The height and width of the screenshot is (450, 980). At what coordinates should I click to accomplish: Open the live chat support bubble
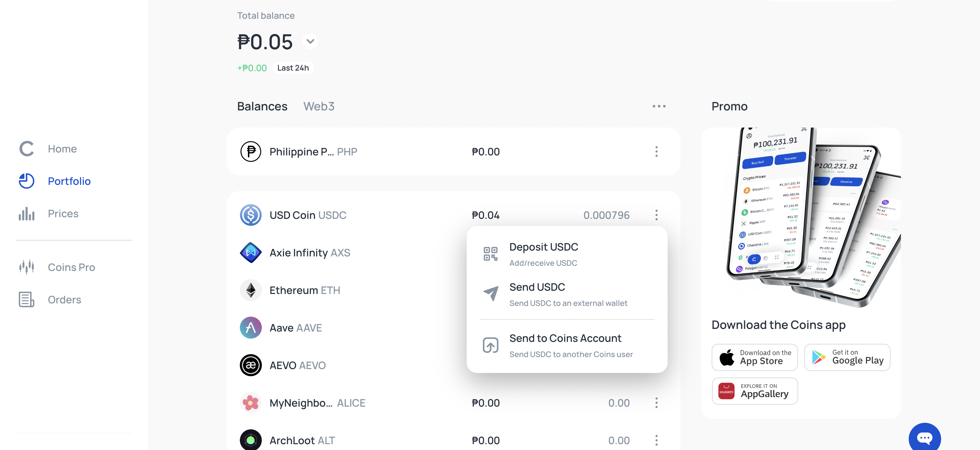[x=925, y=437]
